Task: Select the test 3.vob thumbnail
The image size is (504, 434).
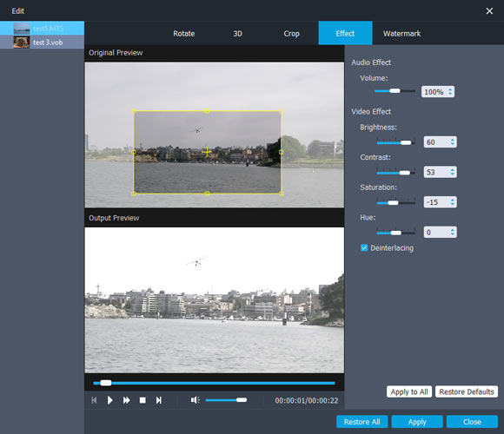Action: pos(22,43)
